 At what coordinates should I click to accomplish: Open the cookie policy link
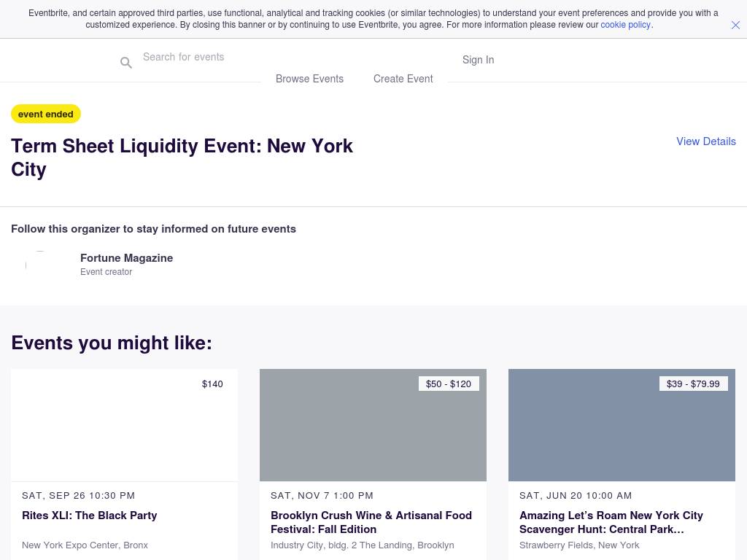click(x=625, y=25)
